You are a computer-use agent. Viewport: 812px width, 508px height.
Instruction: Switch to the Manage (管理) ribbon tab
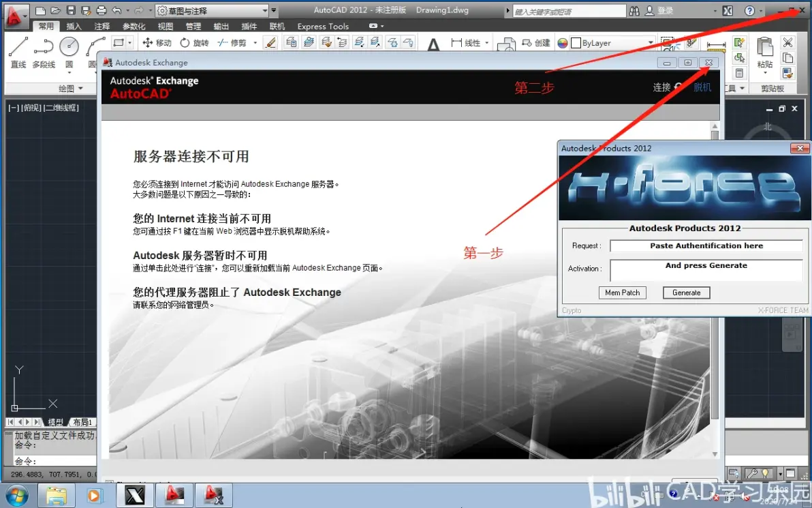pos(193,26)
